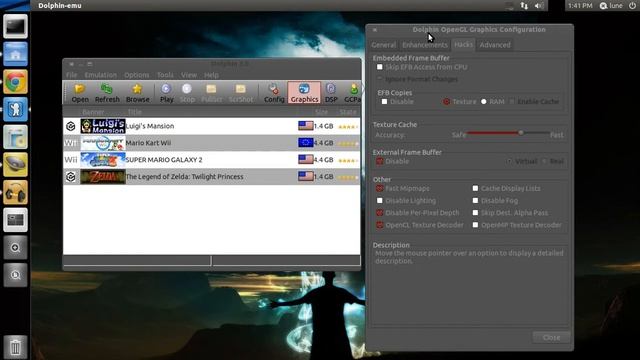Sort games by the Size column header
Screen dimensions: 640x360
pyautogui.click(x=321, y=112)
